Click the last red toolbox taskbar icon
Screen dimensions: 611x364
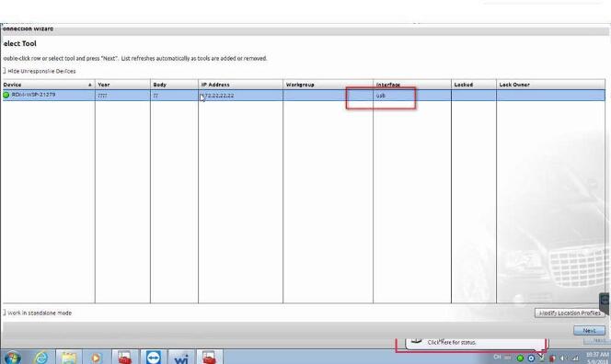pyautogui.click(x=209, y=357)
